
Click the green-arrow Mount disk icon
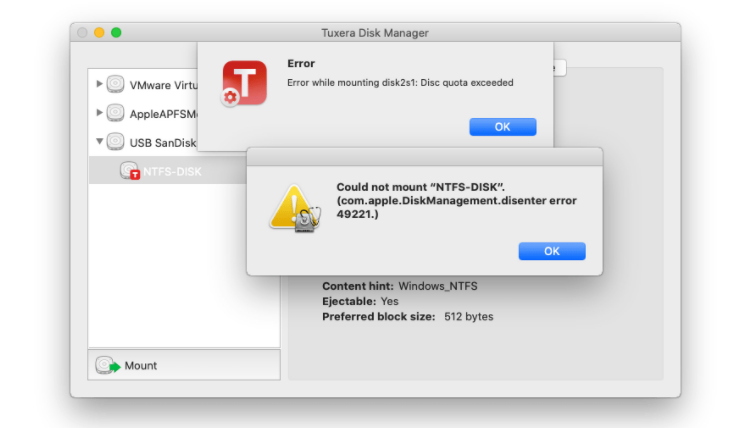point(107,366)
